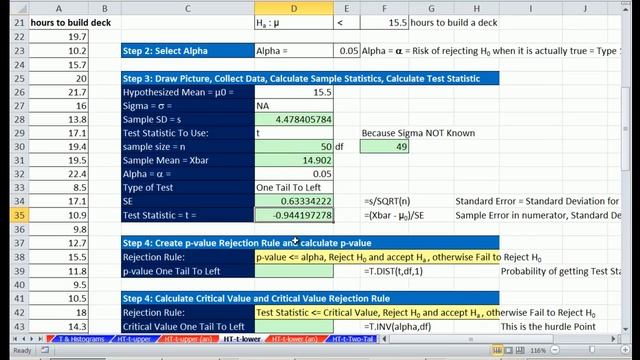Open the HT-t-lower (an) sheet tab

click(x=295, y=339)
